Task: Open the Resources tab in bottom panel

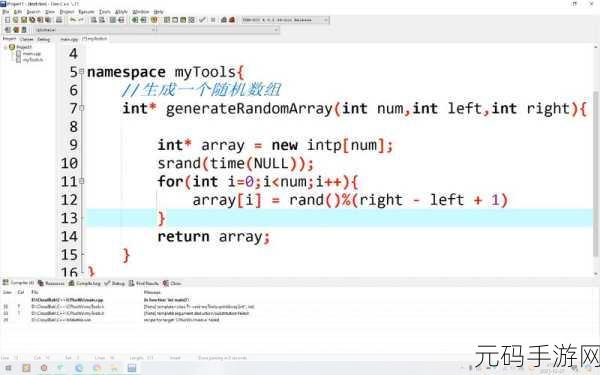Action: point(51,283)
